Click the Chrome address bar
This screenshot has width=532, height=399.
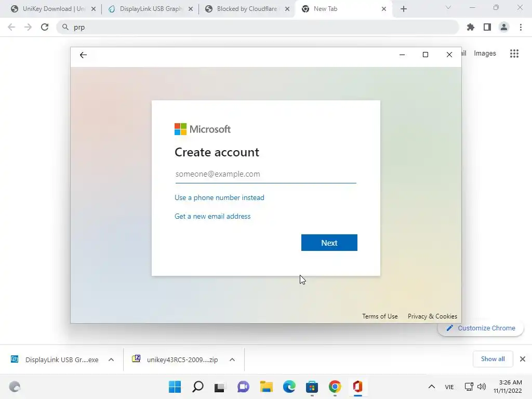258,27
